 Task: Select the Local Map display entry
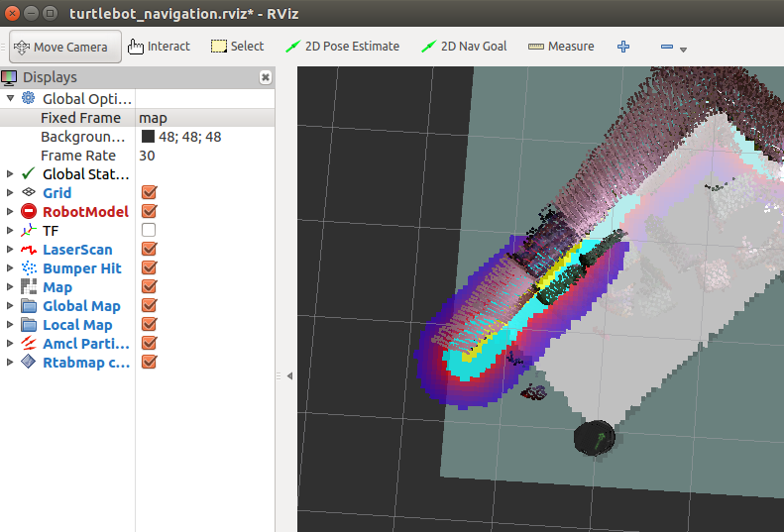(77, 325)
